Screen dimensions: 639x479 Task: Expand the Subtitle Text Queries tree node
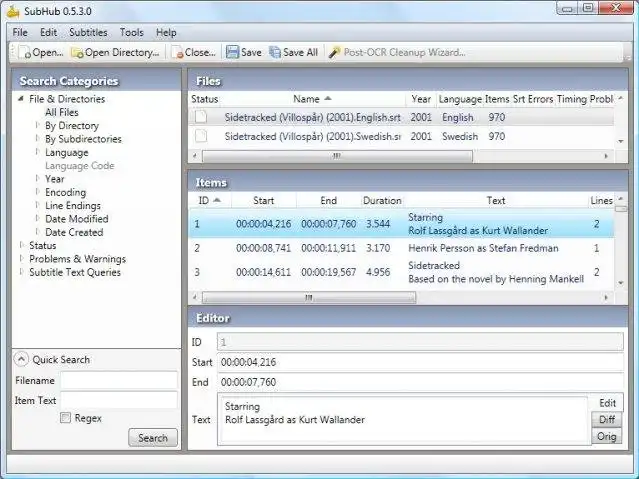pyautogui.click(x=21, y=272)
